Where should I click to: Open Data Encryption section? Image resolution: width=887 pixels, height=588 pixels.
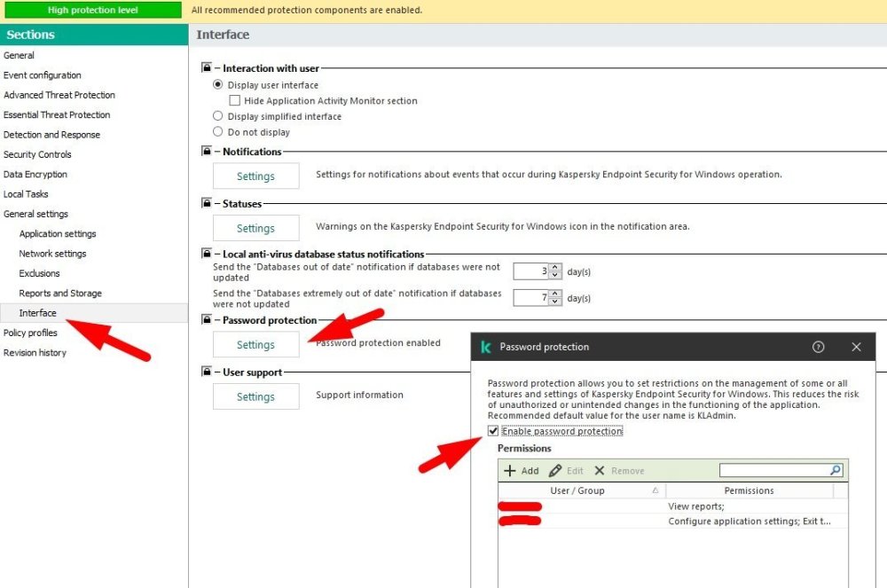35,174
